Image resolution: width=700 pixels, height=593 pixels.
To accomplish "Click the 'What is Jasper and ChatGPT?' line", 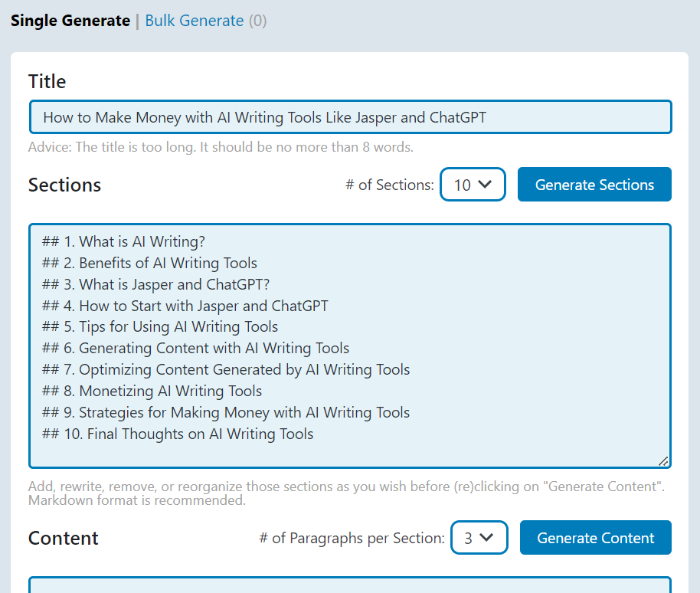I will click(155, 284).
